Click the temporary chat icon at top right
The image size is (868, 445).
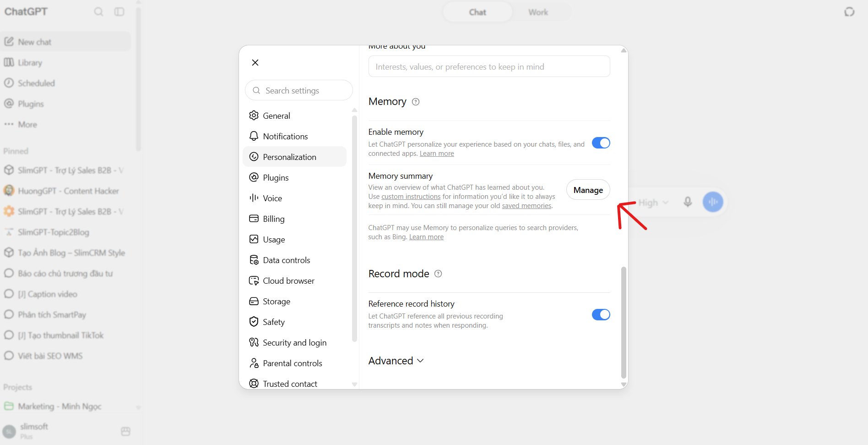click(849, 12)
